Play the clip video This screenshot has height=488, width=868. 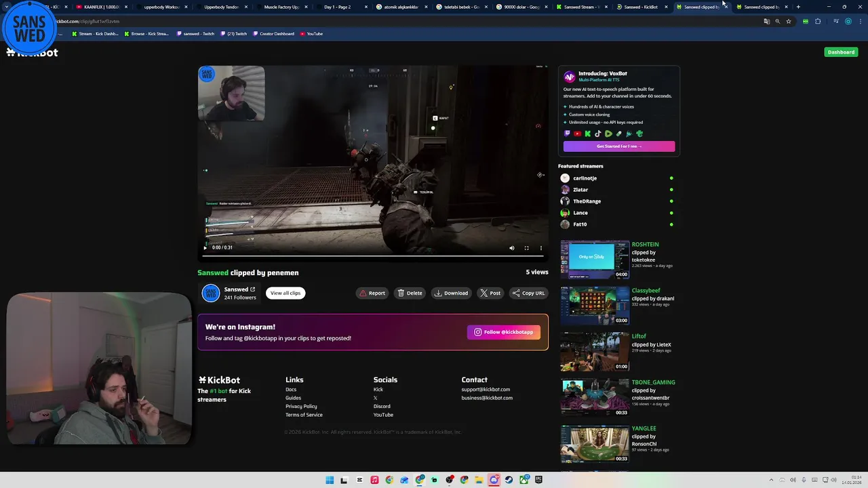pos(205,248)
